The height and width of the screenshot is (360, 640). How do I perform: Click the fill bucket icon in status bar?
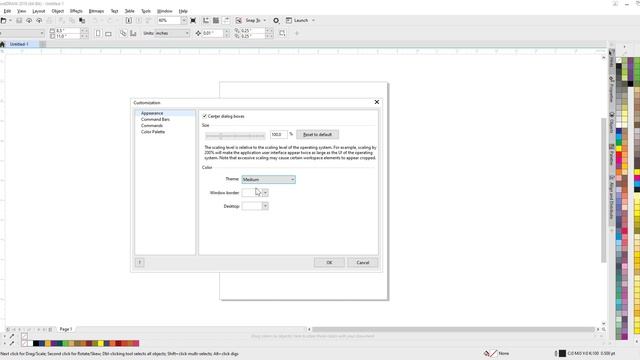(487, 353)
